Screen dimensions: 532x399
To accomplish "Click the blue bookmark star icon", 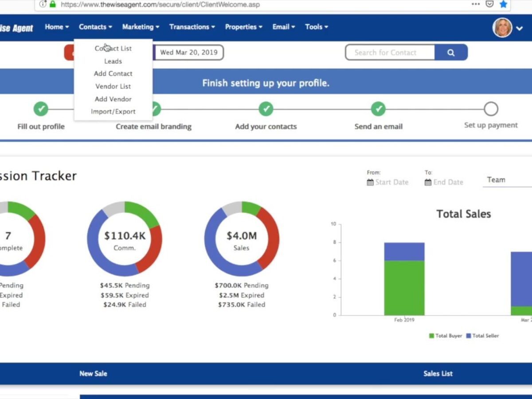I will click(503, 4).
